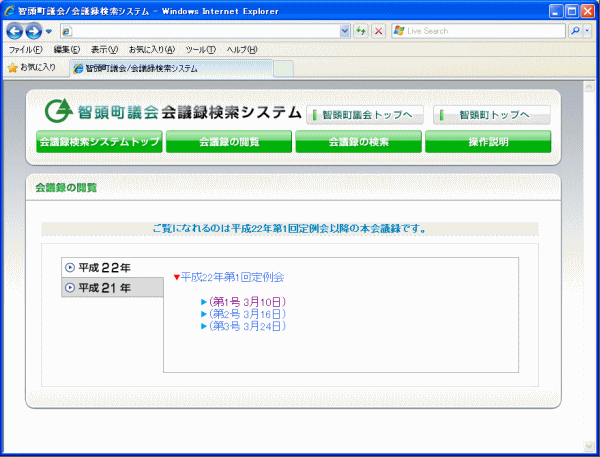Select the 平成22年 year tab
The height and width of the screenshot is (457, 600).
click(x=112, y=268)
